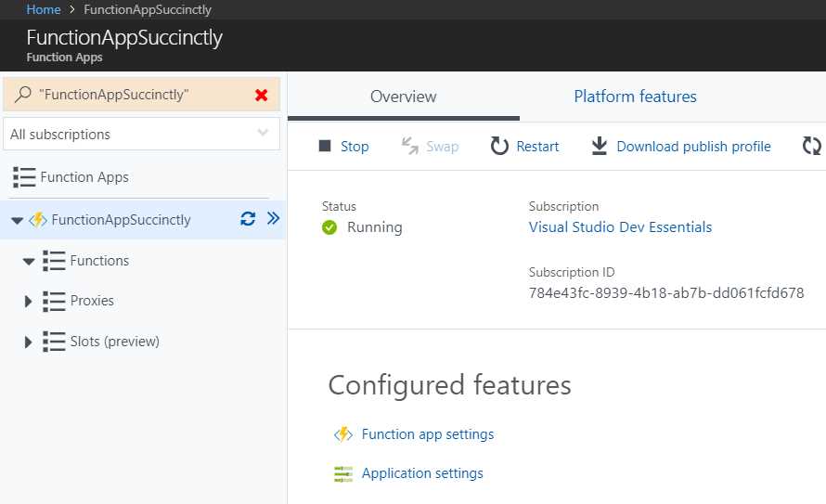The height and width of the screenshot is (504, 826).
Task: Click the Application settings sliders icon
Action: pos(343,474)
